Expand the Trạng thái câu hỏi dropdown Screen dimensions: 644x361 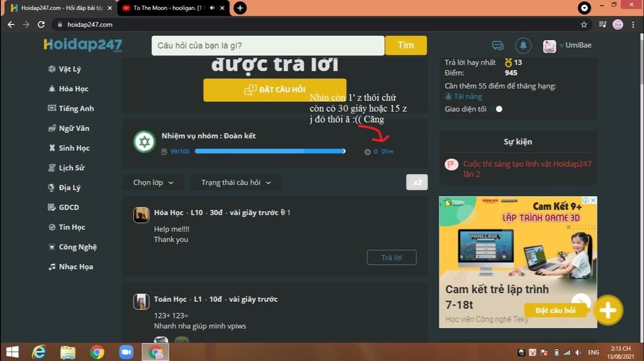point(236,182)
